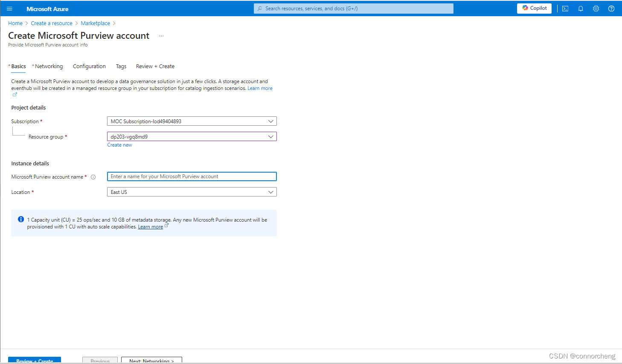This screenshot has height=364, width=622.
Task: Expand the Subscription dropdown
Action: (x=192, y=121)
